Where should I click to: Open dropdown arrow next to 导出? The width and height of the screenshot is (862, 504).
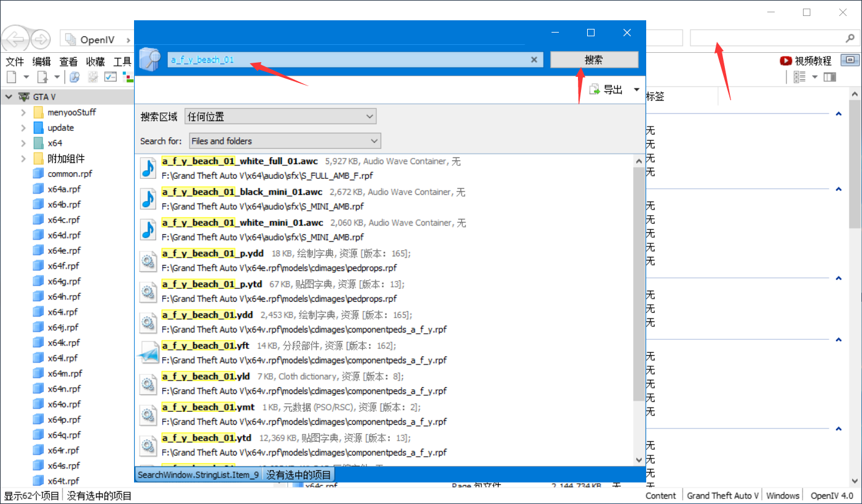(636, 90)
